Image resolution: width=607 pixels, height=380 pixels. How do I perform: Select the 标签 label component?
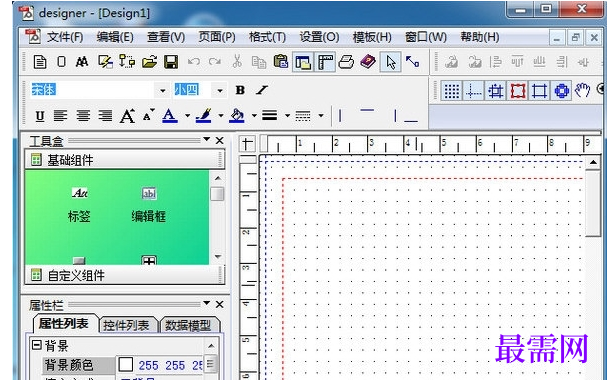79,205
